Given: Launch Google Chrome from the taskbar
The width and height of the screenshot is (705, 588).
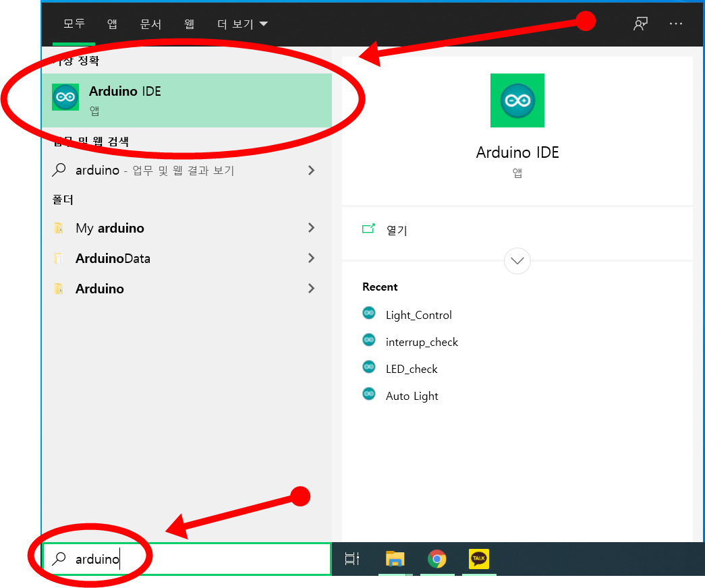Looking at the screenshot, I should [437, 559].
